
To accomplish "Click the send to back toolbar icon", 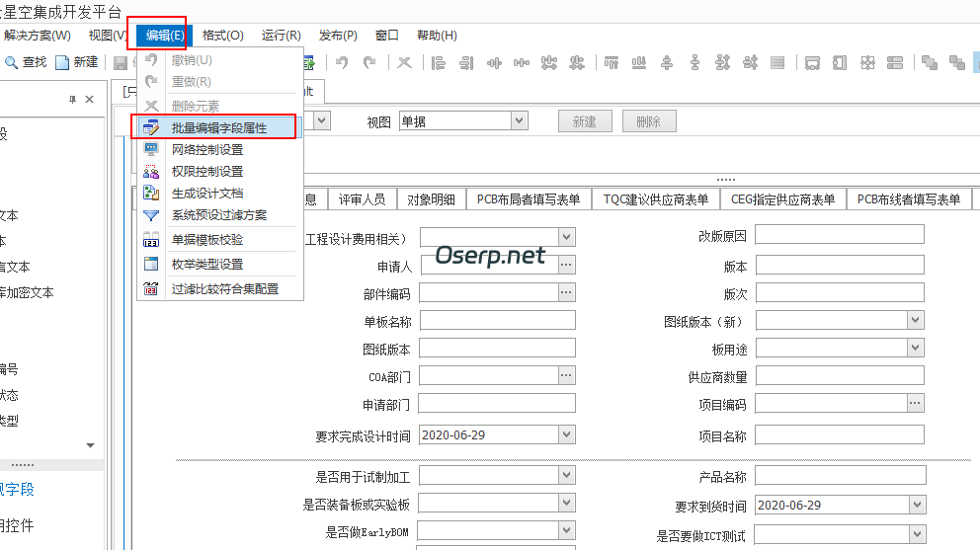I will click(957, 62).
